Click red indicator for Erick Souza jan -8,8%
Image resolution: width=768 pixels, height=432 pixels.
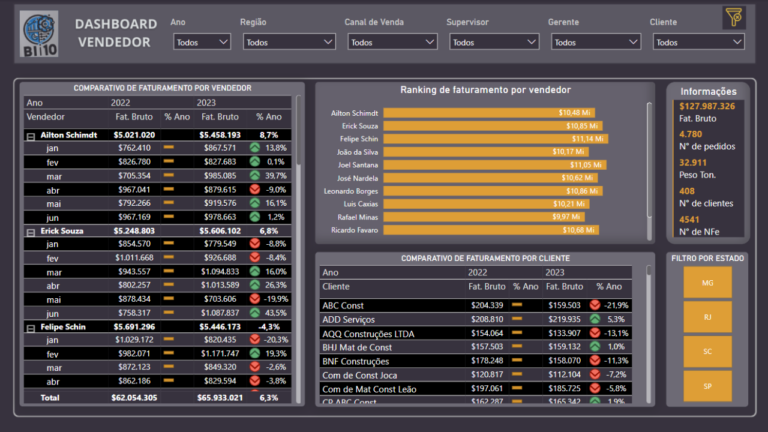click(255, 243)
